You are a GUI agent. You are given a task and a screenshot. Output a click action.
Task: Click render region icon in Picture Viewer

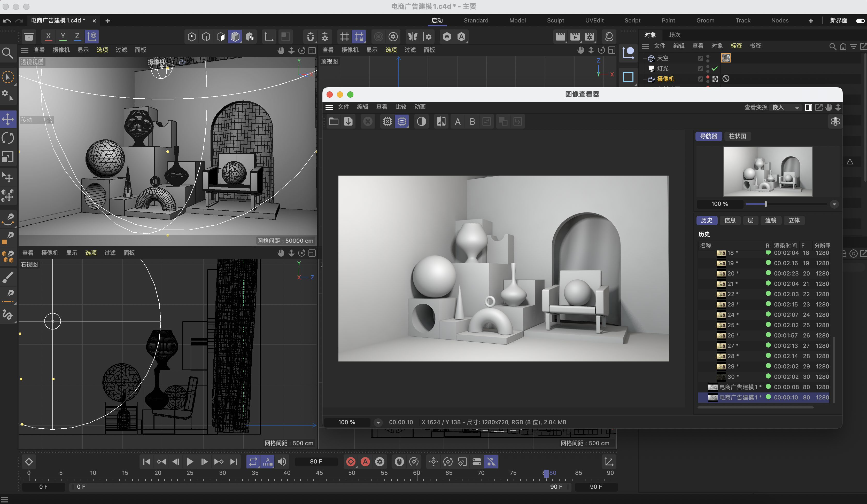tap(388, 121)
